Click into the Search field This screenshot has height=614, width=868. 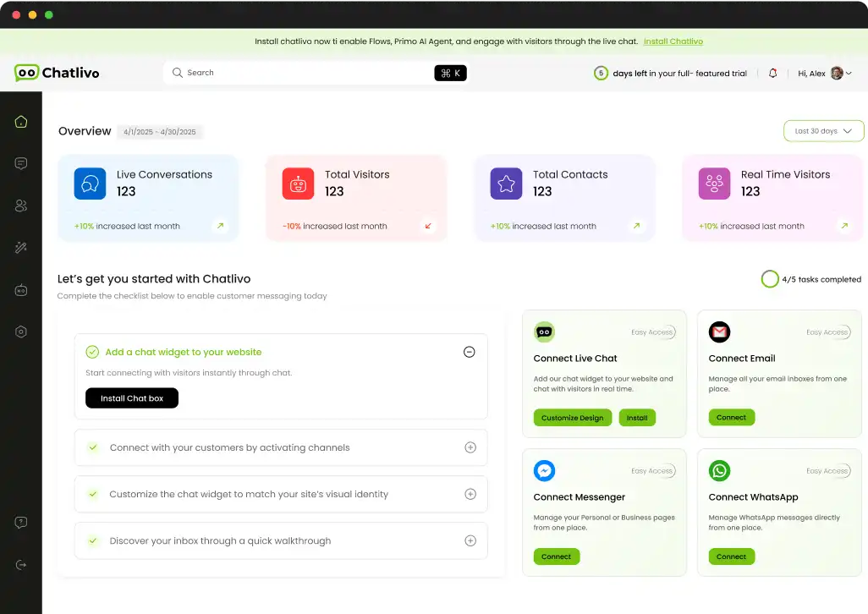(x=315, y=73)
